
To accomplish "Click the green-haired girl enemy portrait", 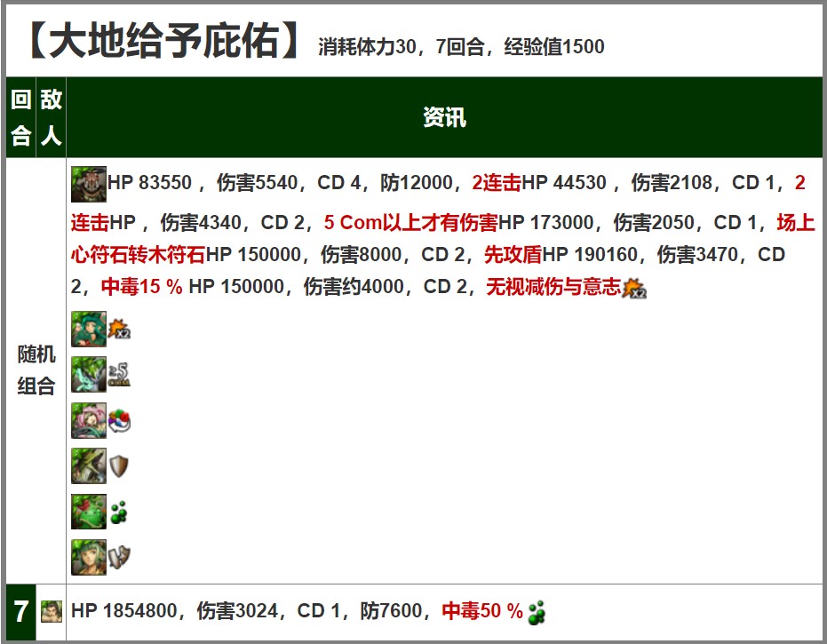I will point(89,329).
